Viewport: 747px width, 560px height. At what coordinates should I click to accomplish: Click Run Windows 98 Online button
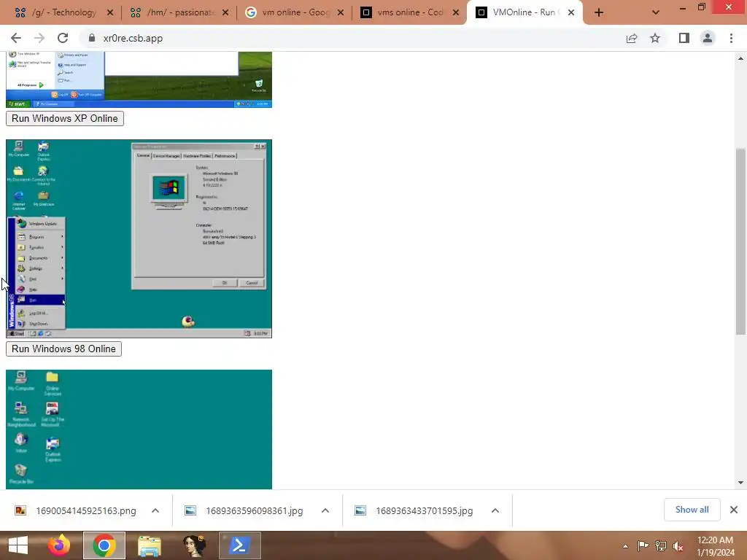[x=64, y=349]
